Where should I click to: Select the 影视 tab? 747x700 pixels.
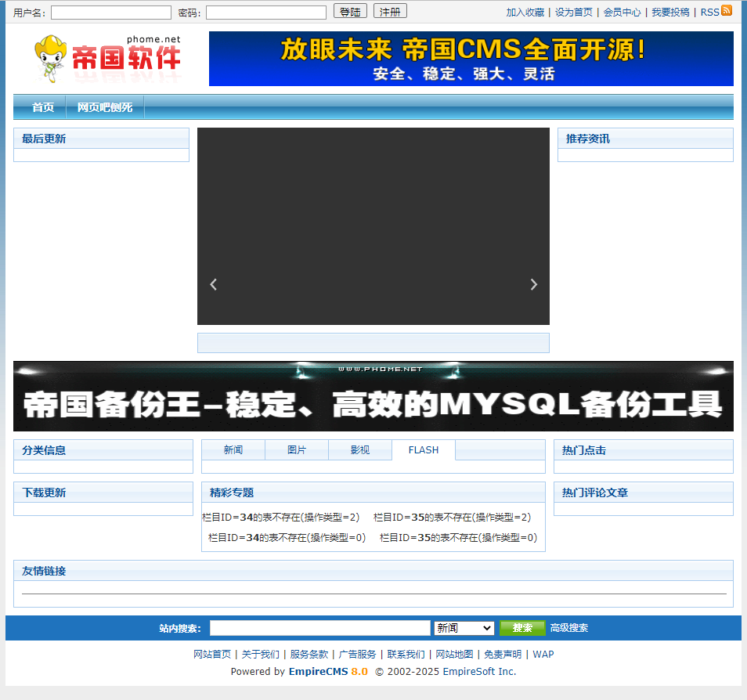(359, 450)
